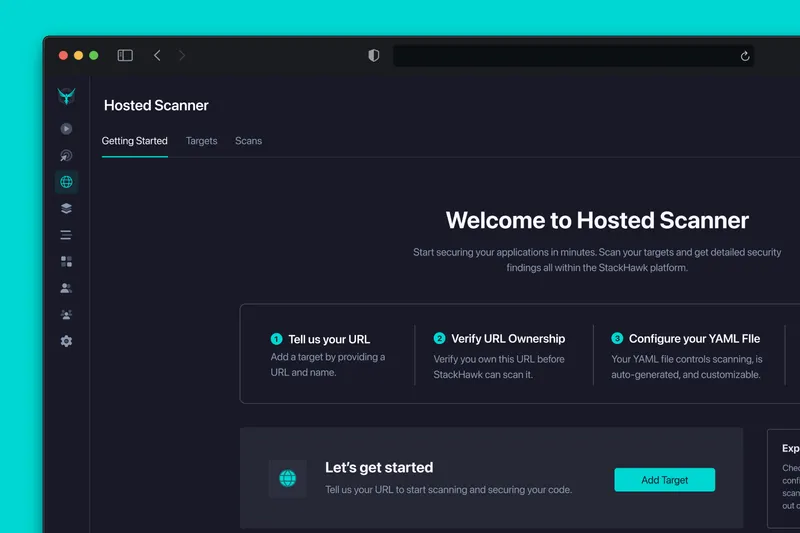
Task: Click step 3 Configure your YAML File
Action: coord(694,339)
